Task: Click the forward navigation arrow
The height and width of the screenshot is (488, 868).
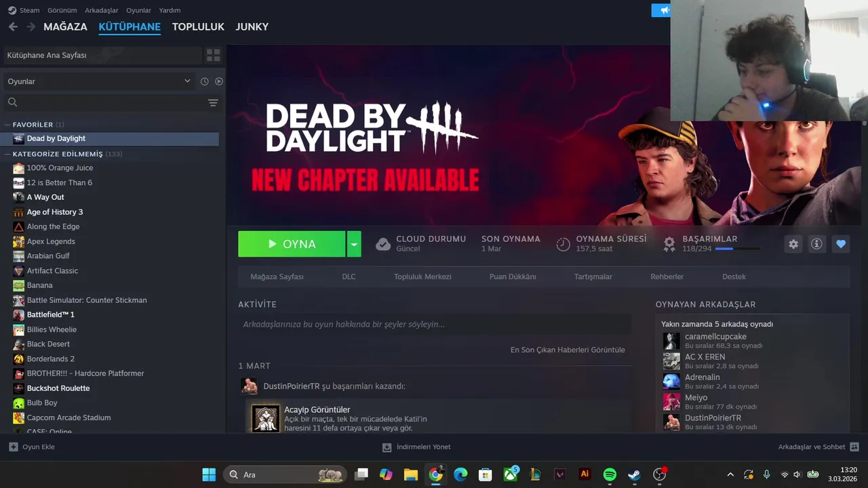Action: pos(31,26)
